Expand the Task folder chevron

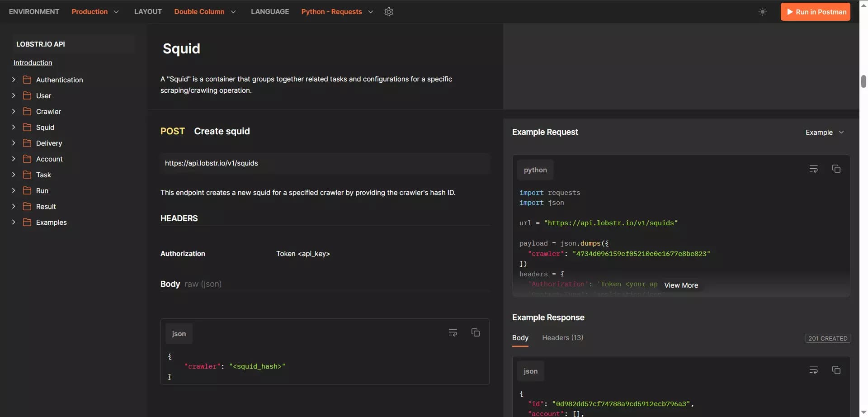pyautogui.click(x=14, y=175)
